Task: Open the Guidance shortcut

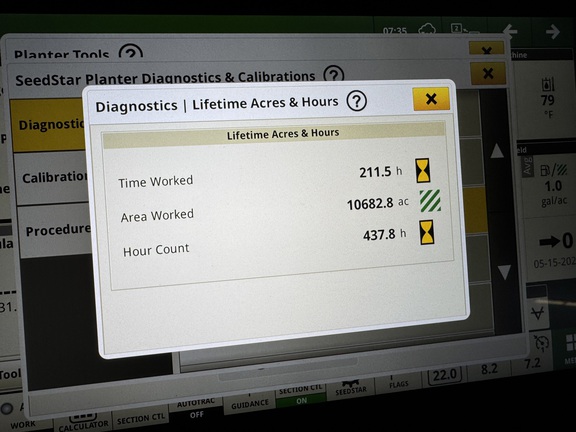Action: point(249,403)
